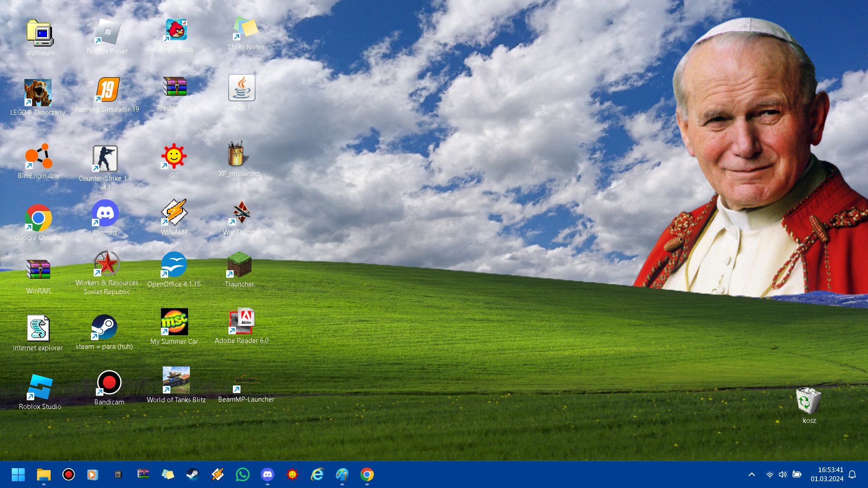Select the XP_mspaintxp icon
The width and height of the screenshot is (868, 488).
click(239, 154)
